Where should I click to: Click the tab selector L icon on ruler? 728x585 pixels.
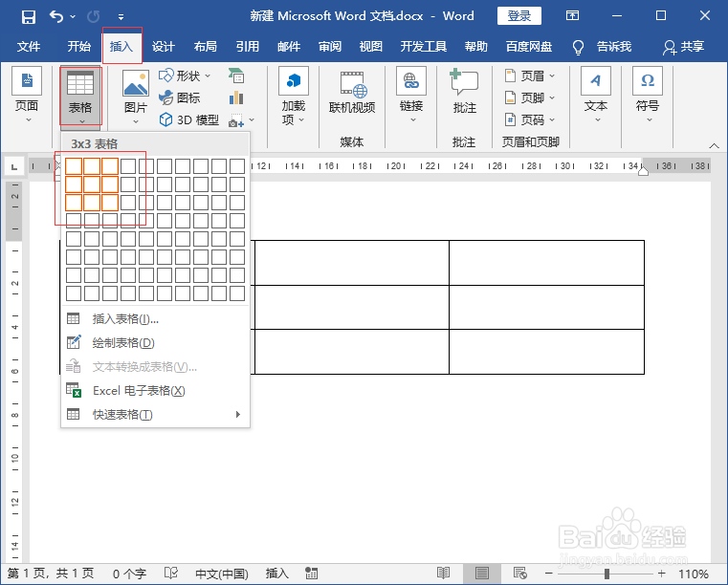[x=14, y=166]
